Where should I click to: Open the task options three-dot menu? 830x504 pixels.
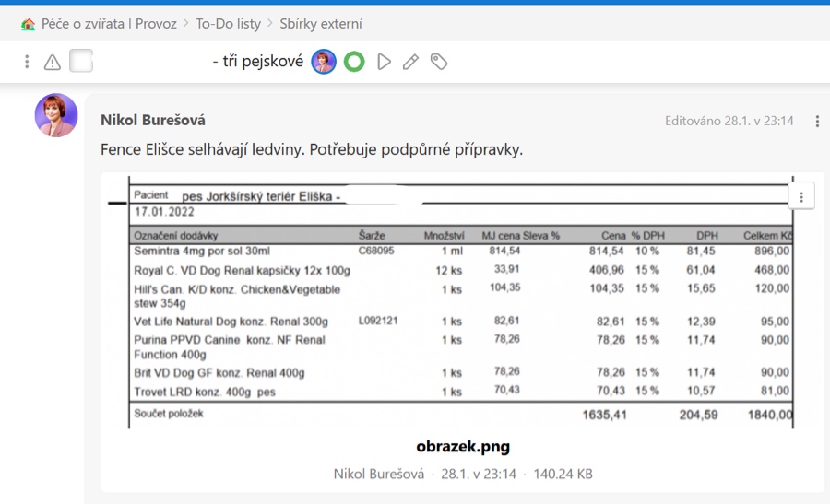point(27,62)
